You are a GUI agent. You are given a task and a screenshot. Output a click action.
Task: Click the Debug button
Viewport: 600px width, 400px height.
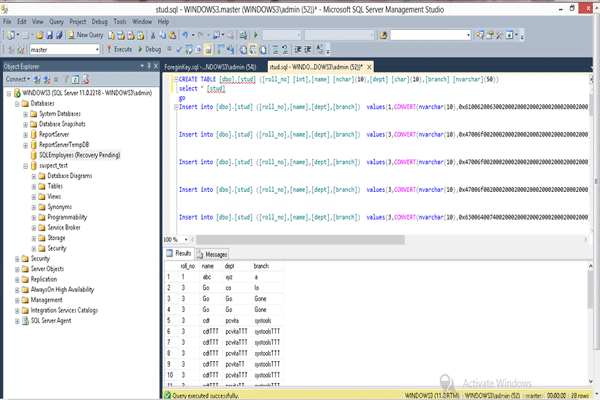(x=150, y=49)
